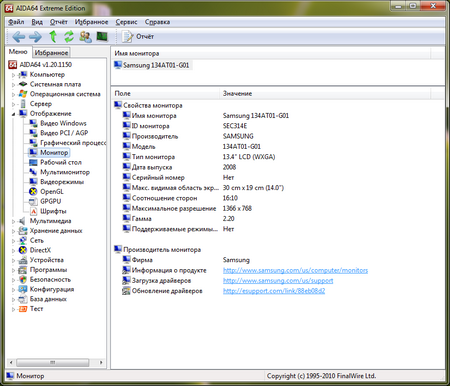Click the База данных icon
This screenshot has width=450, height=386.
(23, 299)
